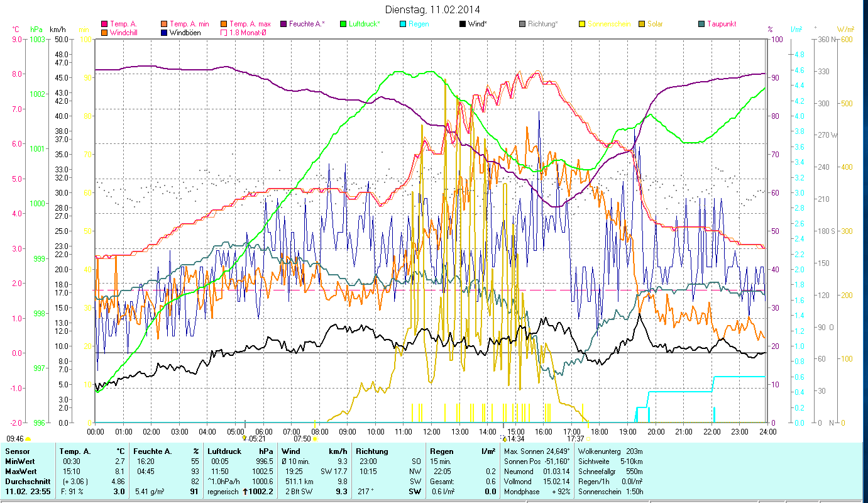Click the Temp. A. column header in the table
Viewport: 868px width, 503px height.
pos(75,451)
